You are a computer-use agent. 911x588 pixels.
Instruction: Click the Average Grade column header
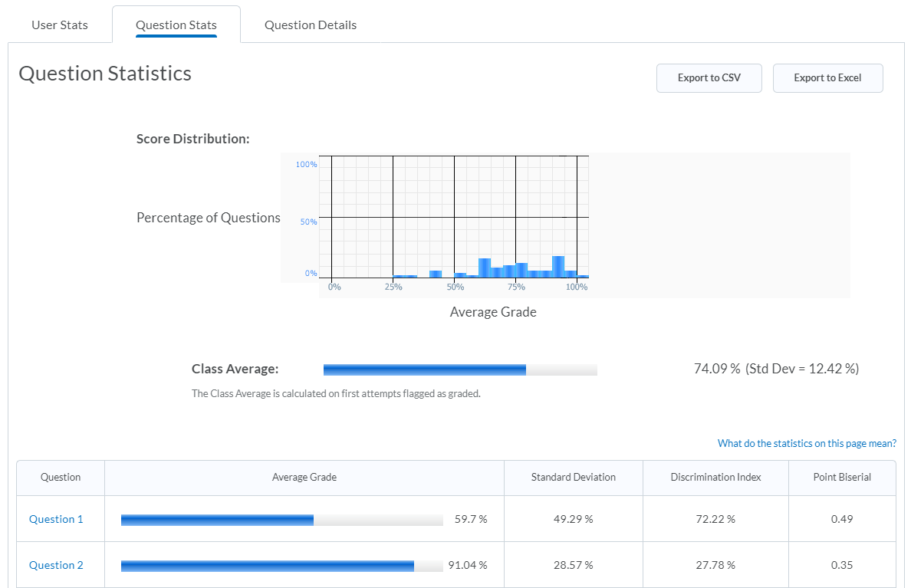point(304,477)
